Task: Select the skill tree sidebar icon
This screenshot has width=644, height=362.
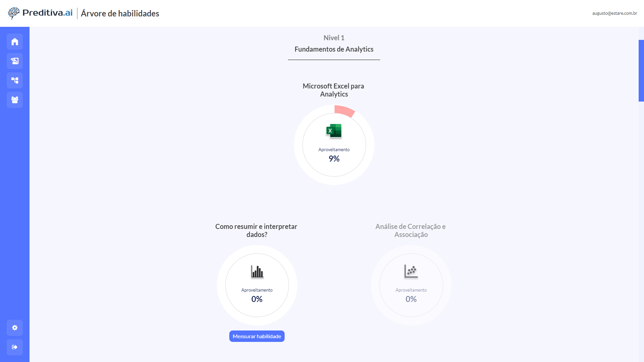Action: point(15,80)
